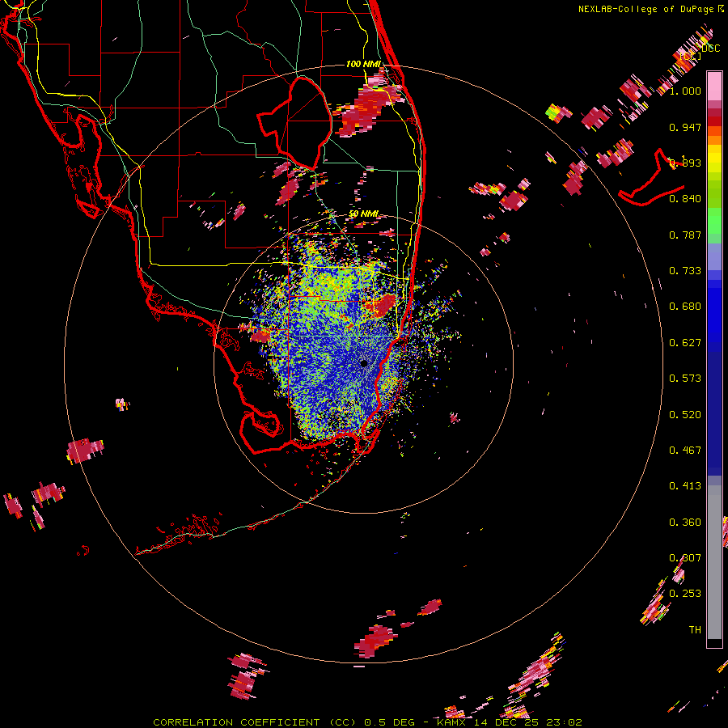Click the "[CC]" unit label above the scale
This screenshot has height=728, width=728.
[691, 56]
